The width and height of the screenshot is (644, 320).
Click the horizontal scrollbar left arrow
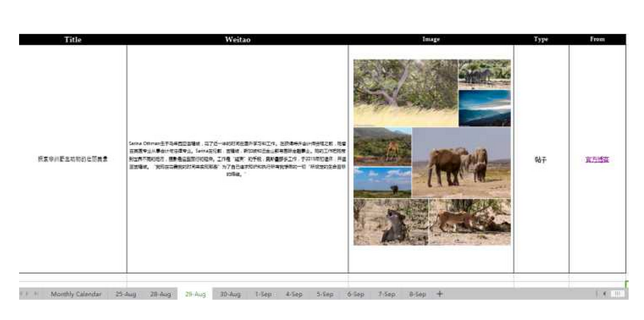(604, 294)
